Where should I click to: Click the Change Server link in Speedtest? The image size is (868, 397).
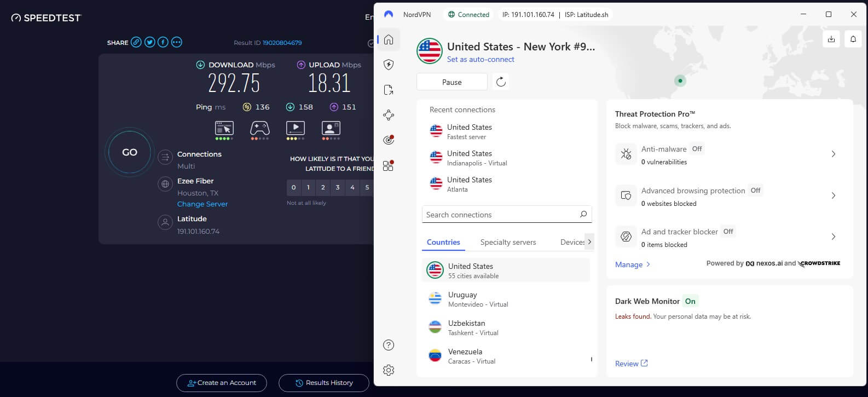click(202, 204)
